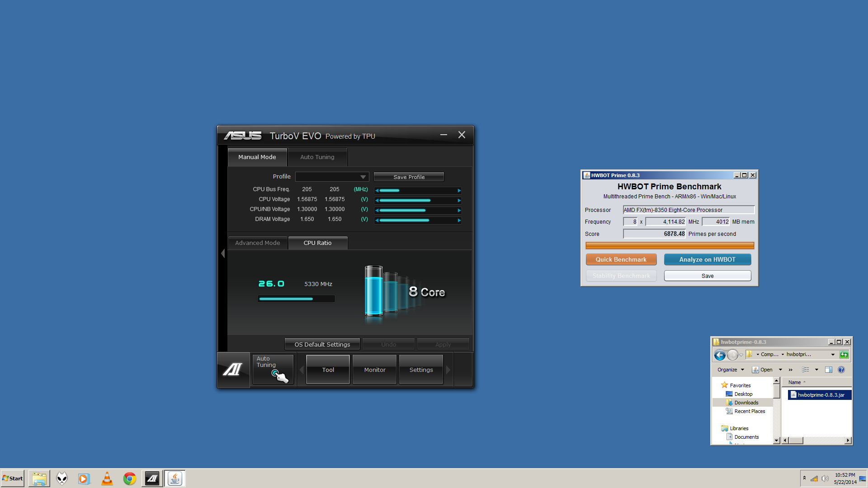The image size is (868, 488).
Task: Click the CPU Bus Freq. slider bar
Action: pyautogui.click(x=418, y=191)
